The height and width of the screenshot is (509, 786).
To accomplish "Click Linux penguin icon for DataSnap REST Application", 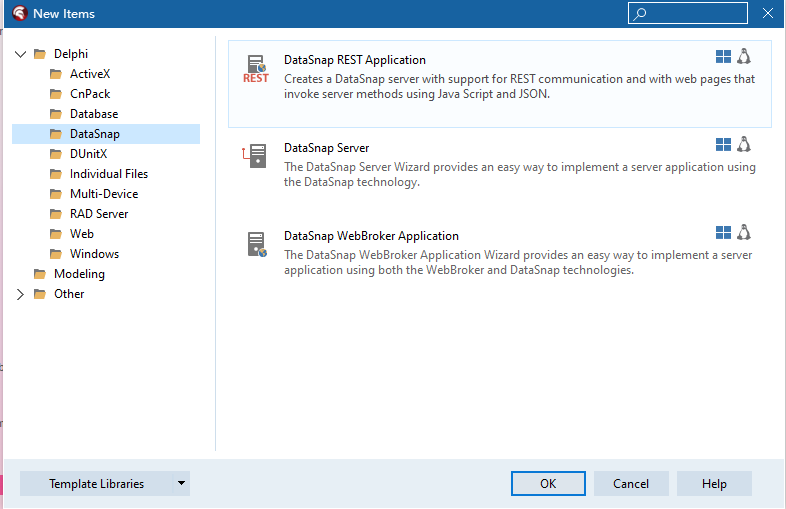I will click(744, 57).
